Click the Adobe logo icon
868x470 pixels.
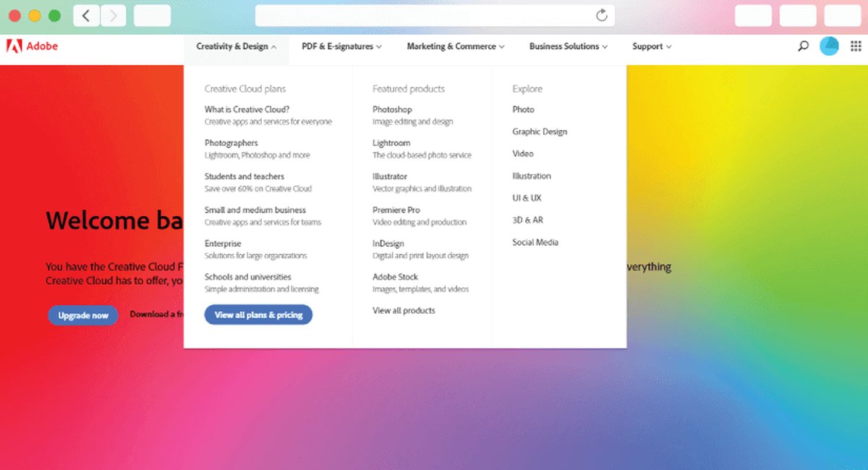coord(14,46)
